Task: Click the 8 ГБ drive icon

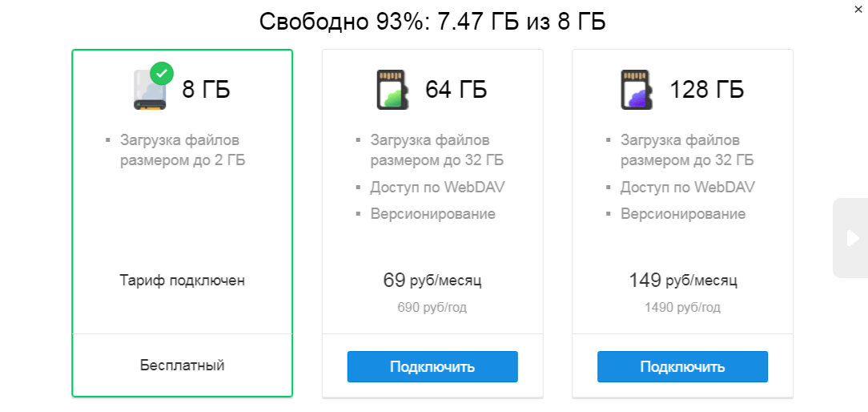Action: (x=150, y=91)
